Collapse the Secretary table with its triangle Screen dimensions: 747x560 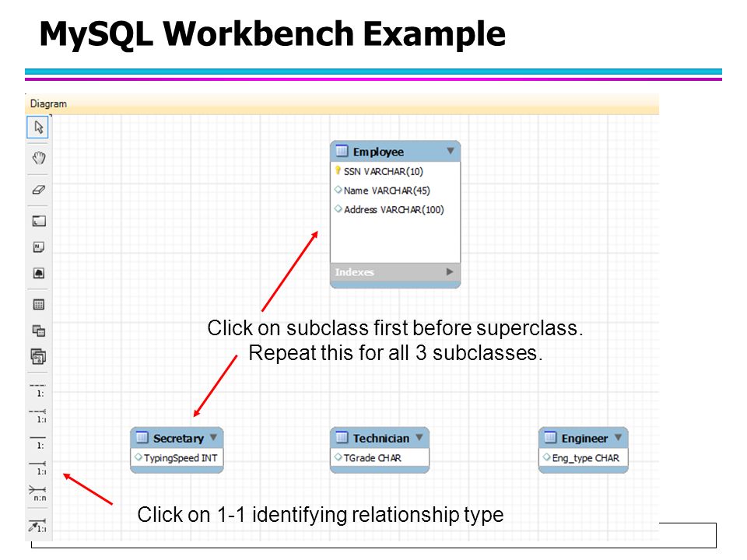click(x=213, y=437)
